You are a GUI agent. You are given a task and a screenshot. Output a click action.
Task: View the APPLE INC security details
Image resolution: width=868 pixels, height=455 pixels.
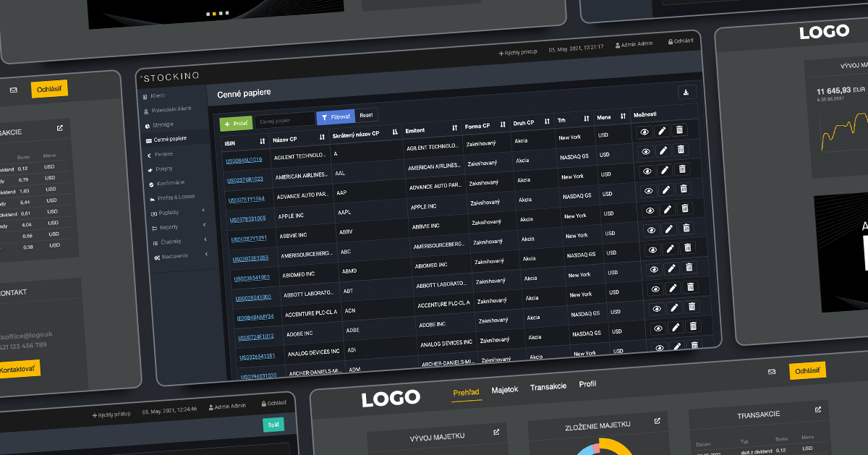(x=649, y=190)
